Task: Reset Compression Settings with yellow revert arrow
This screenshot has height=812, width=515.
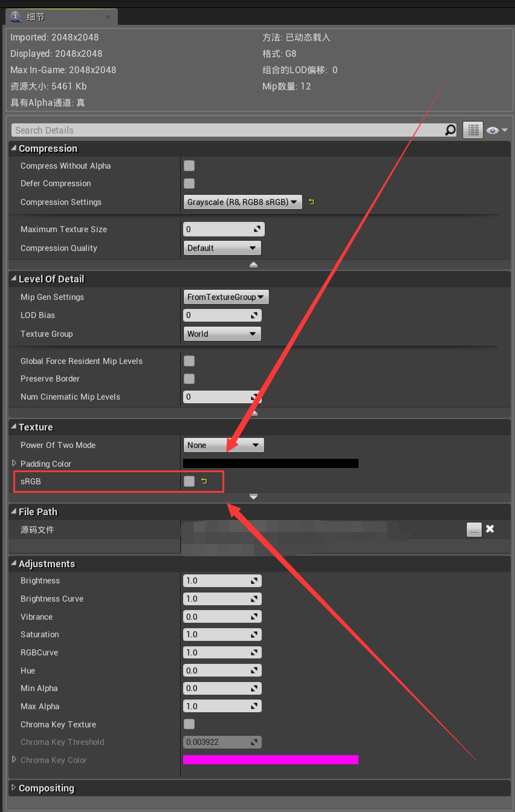Action: click(x=311, y=202)
